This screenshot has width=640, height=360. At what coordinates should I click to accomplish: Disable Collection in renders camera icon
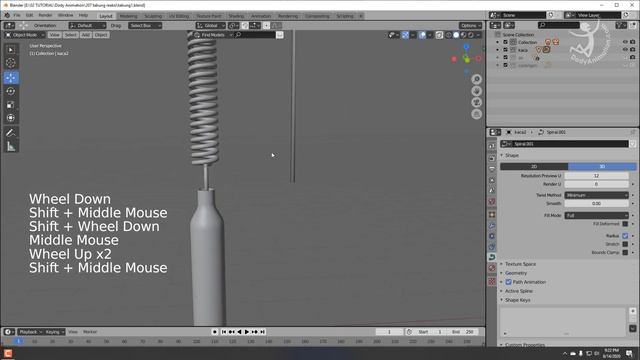click(x=632, y=42)
